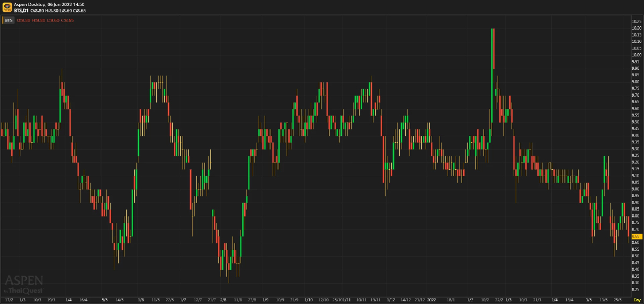Click the 10.25 price axis label
The width and height of the screenshot is (644, 304).
[x=636, y=21]
